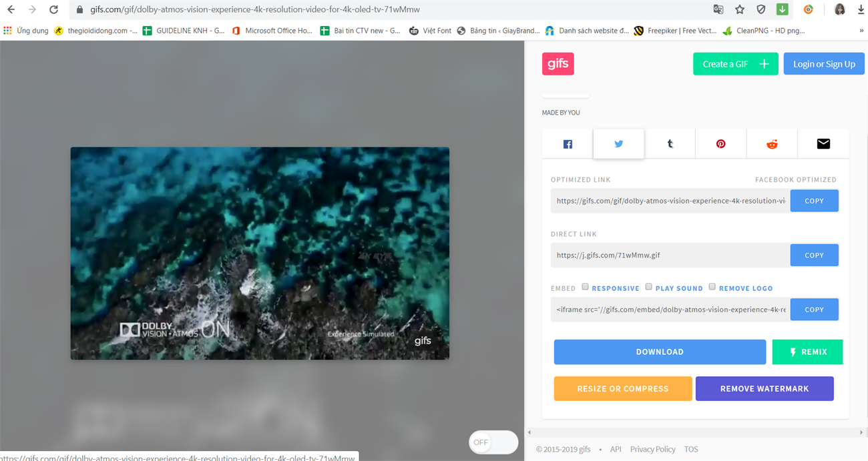The width and height of the screenshot is (868, 461).
Task: Click the FACEBOOK OPTIMIZED label
Action: [796, 179]
